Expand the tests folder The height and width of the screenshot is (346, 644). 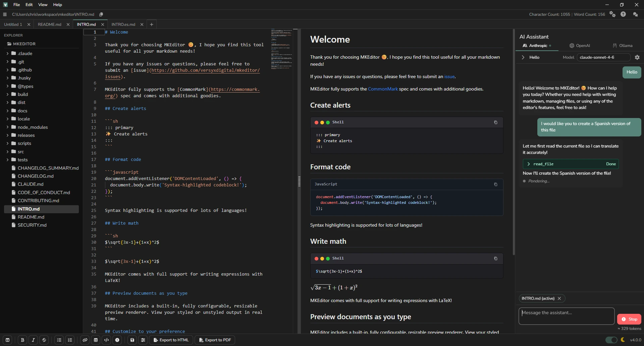click(x=7, y=160)
